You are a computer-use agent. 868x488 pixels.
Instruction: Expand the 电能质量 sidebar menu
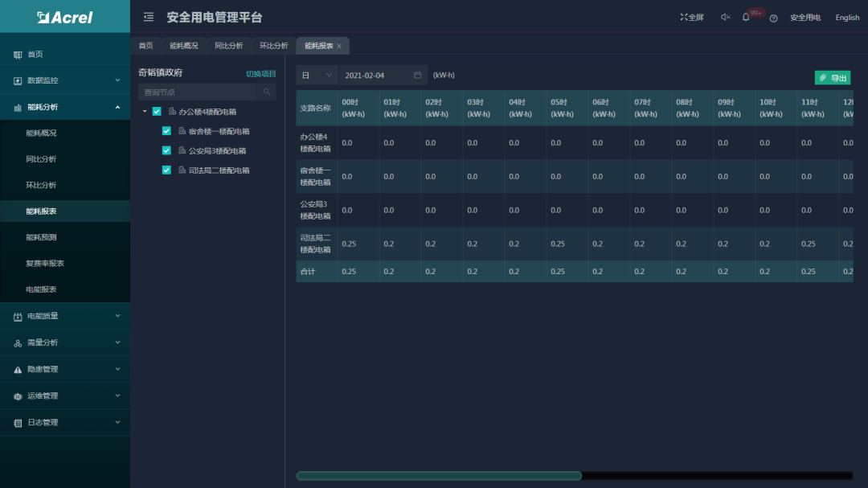pos(64,316)
